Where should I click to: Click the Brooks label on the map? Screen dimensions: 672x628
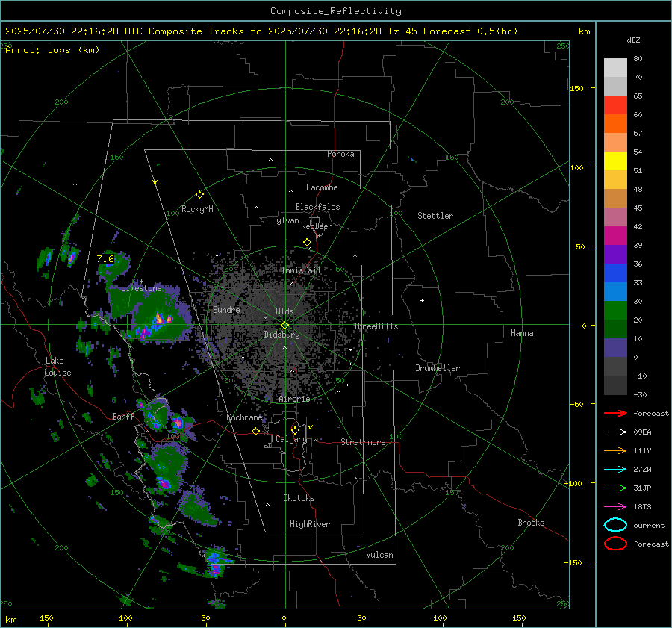(x=531, y=523)
